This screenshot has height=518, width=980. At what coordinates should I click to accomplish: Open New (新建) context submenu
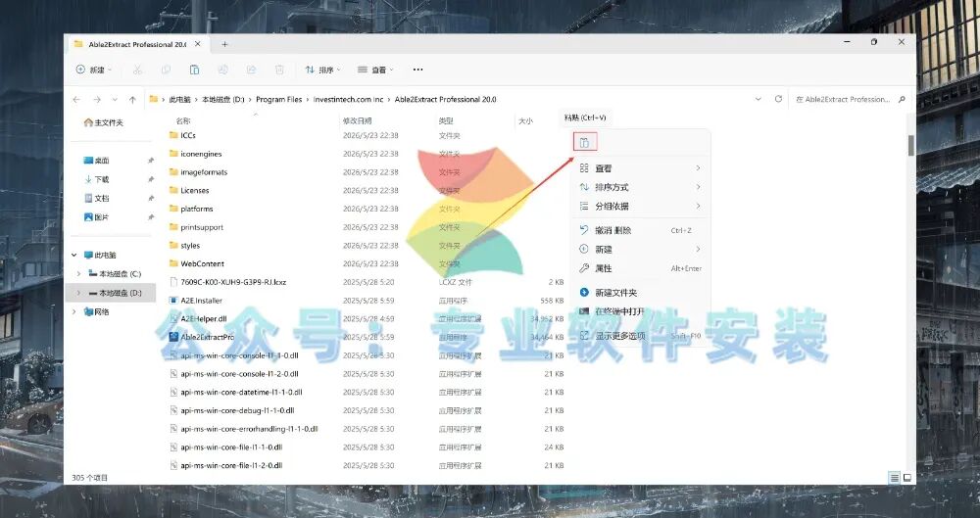(640, 249)
